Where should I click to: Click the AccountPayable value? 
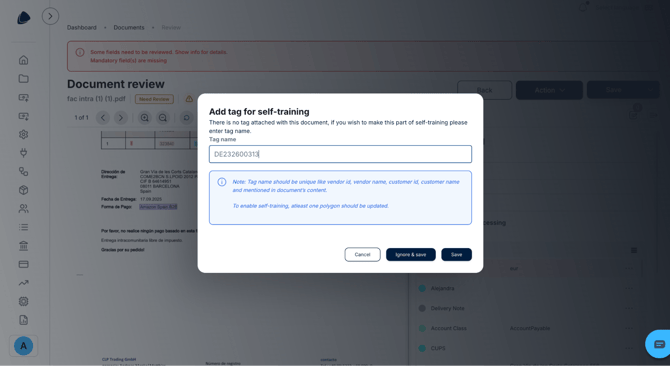click(530, 328)
